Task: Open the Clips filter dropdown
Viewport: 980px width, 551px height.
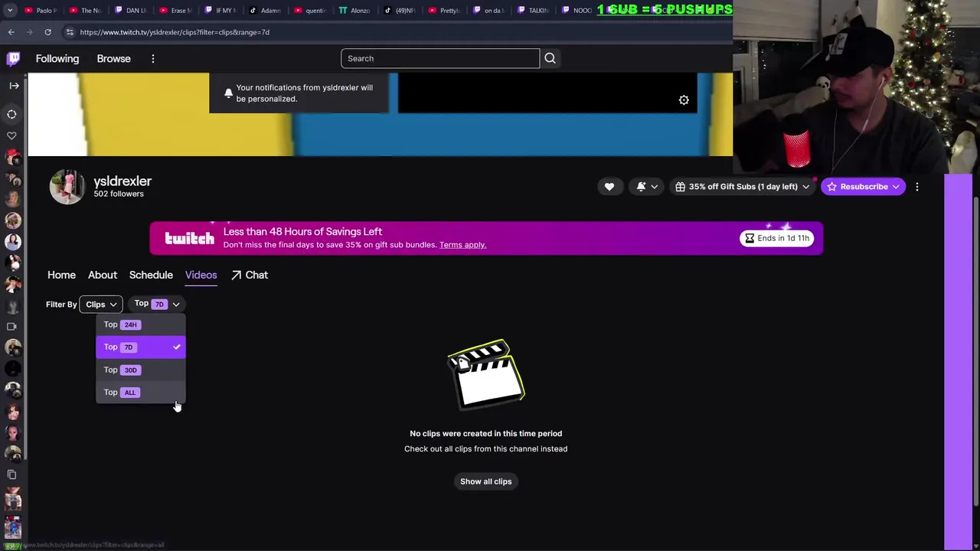Action: pos(101,305)
